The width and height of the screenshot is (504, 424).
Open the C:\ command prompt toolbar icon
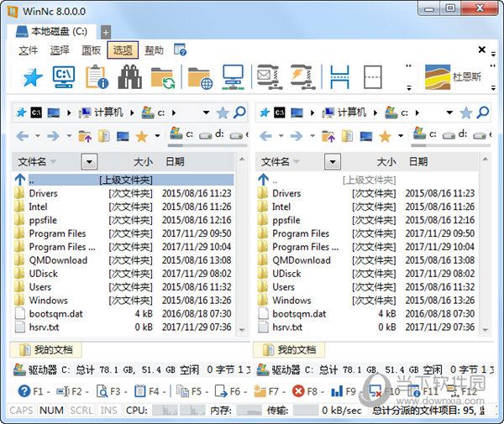coord(64,77)
